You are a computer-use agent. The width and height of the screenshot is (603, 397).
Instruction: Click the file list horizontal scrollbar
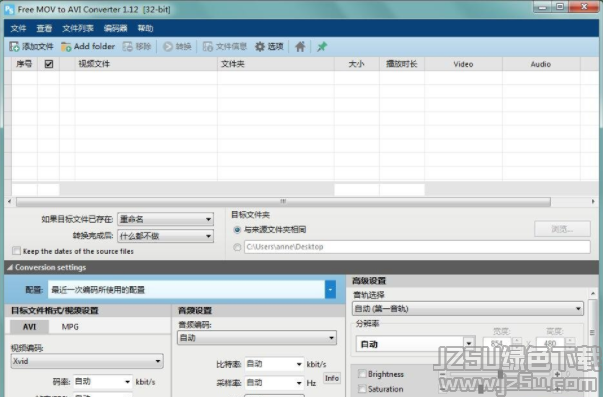tap(283, 202)
